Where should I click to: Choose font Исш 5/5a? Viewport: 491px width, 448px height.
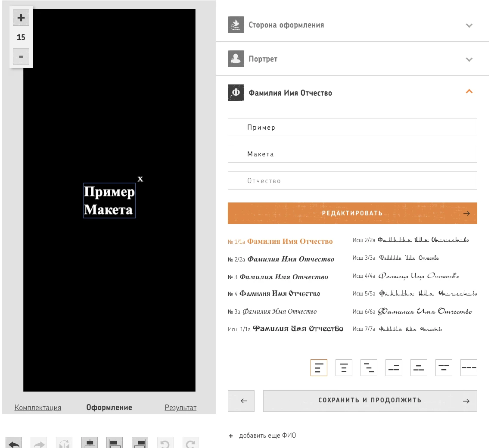pos(415,293)
